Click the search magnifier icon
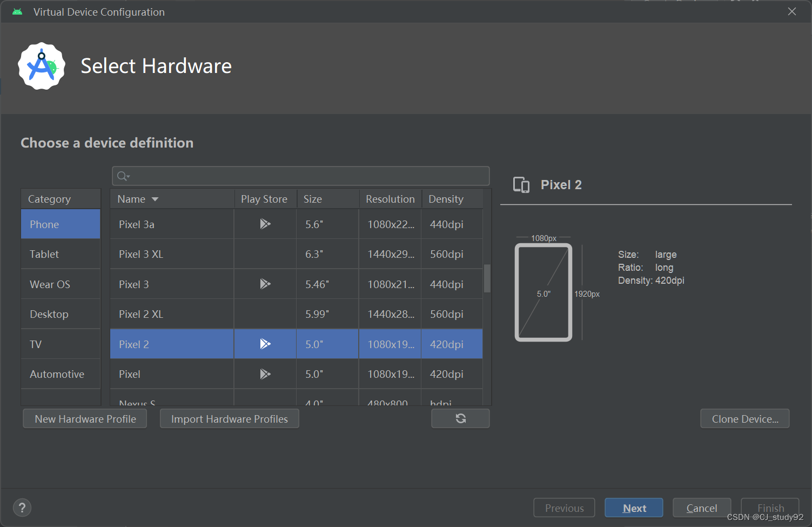Screen dimensions: 812x527 point(123,176)
